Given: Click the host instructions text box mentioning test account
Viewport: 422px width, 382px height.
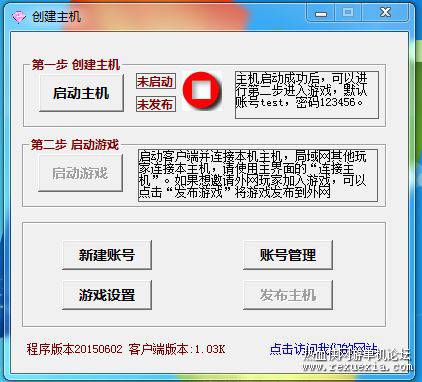Looking at the screenshot, I should click(x=307, y=95).
